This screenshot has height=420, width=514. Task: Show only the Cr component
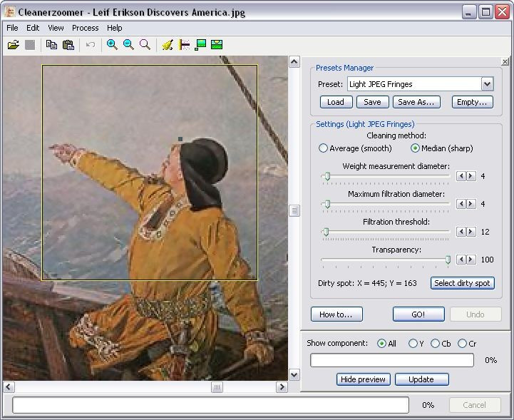(467, 343)
